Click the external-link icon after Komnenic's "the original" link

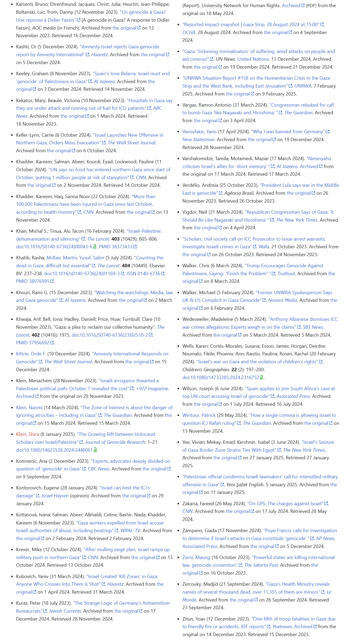pyautogui.click(x=169, y=469)
